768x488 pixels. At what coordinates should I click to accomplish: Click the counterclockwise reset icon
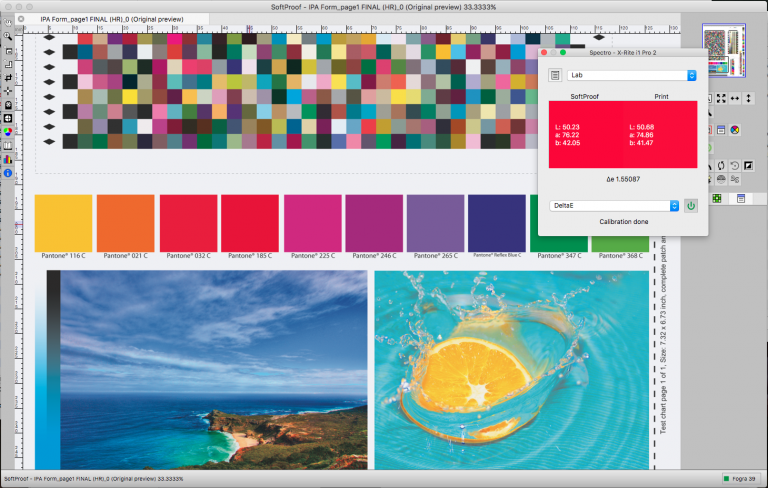click(735, 166)
